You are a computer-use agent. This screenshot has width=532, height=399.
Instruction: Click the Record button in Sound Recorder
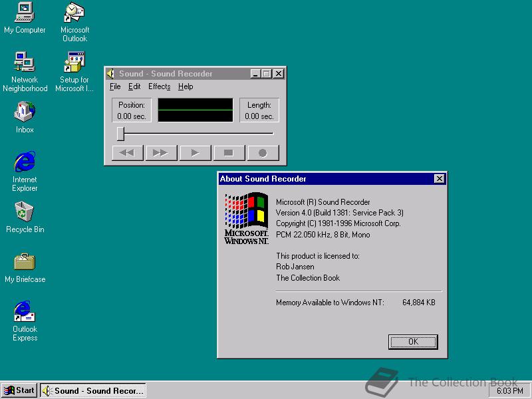coord(263,153)
